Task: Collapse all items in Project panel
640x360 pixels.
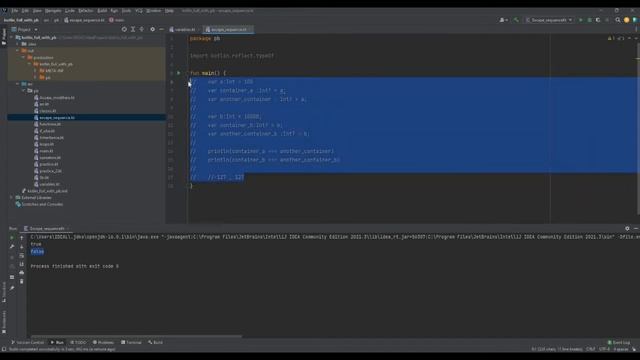Action: (x=142, y=29)
